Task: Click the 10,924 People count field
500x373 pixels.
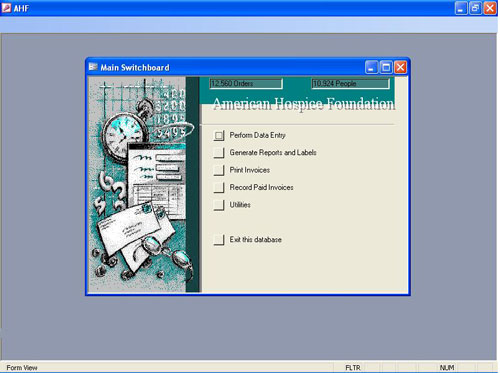Action: (350, 83)
